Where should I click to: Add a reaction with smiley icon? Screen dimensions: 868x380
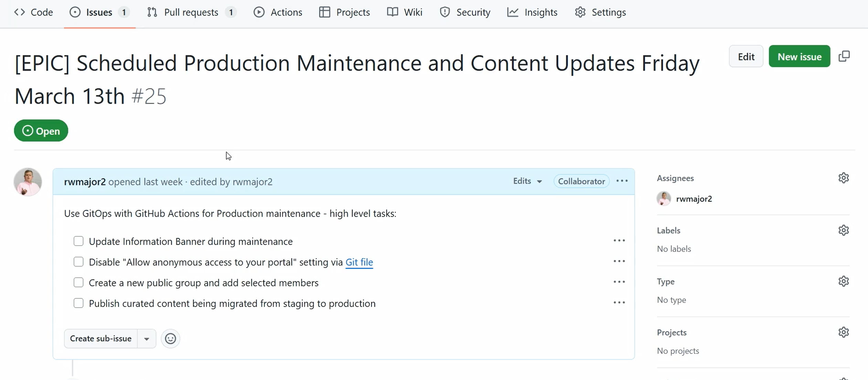(170, 339)
